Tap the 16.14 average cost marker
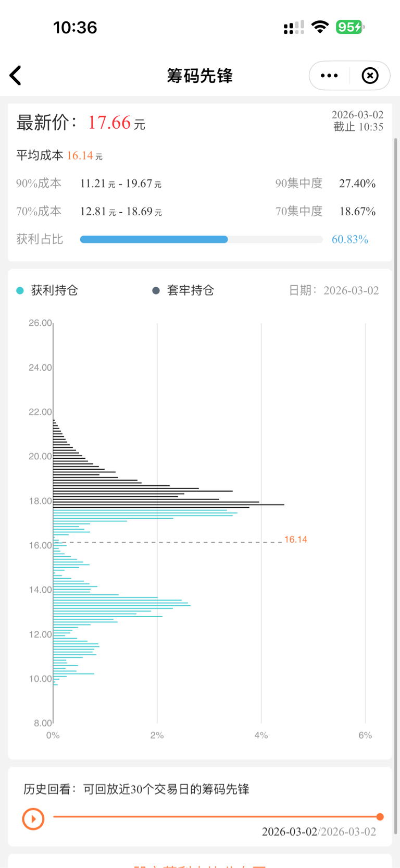Image resolution: width=400 pixels, height=868 pixels. pyautogui.click(x=295, y=540)
